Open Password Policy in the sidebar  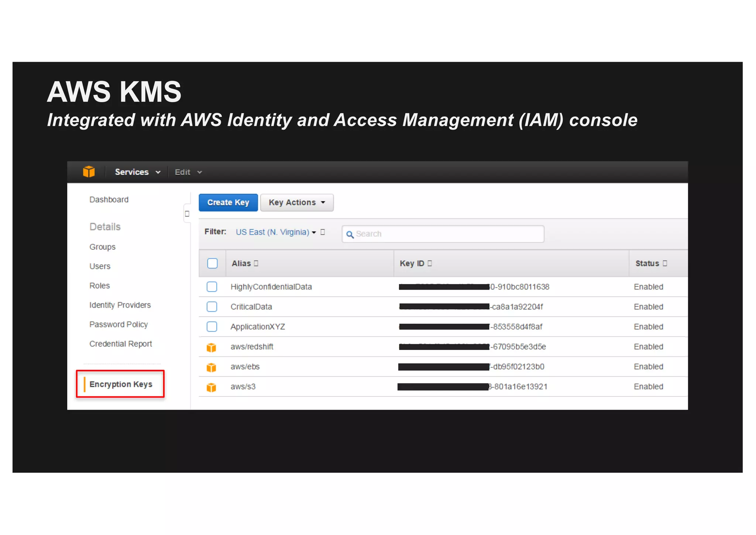point(118,324)
